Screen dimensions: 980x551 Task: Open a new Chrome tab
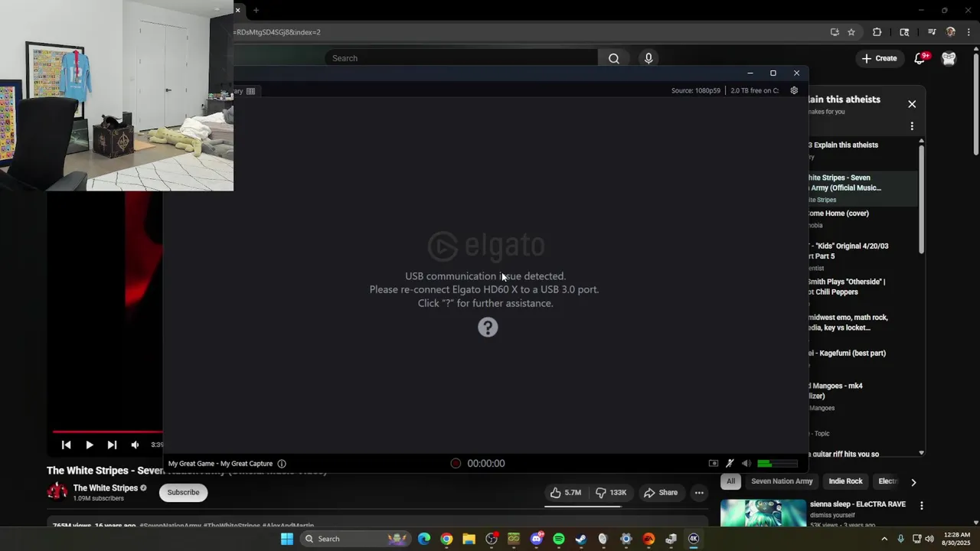[x=256, y=10]
